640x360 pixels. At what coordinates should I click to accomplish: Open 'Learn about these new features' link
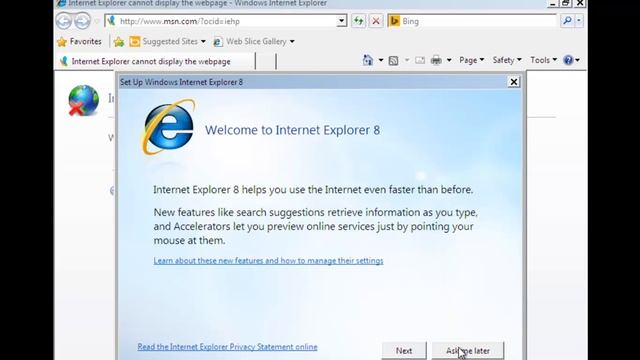click(x=268, y=260)
